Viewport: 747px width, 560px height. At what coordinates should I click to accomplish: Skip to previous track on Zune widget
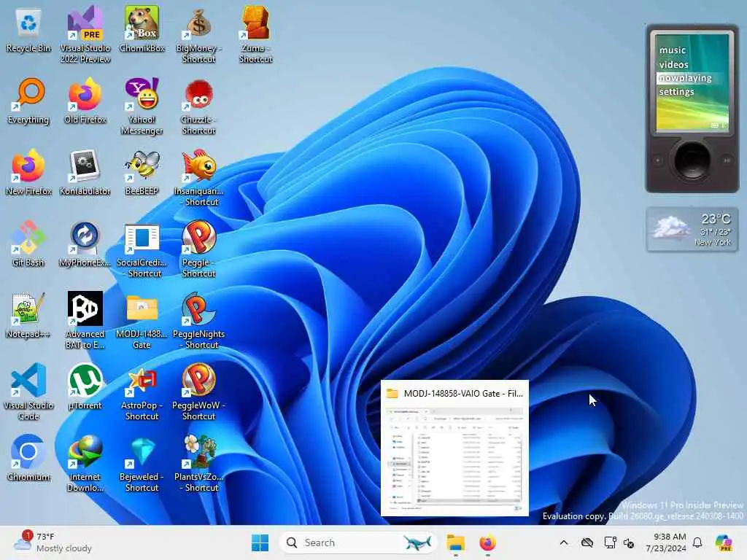tap(657, 160)
